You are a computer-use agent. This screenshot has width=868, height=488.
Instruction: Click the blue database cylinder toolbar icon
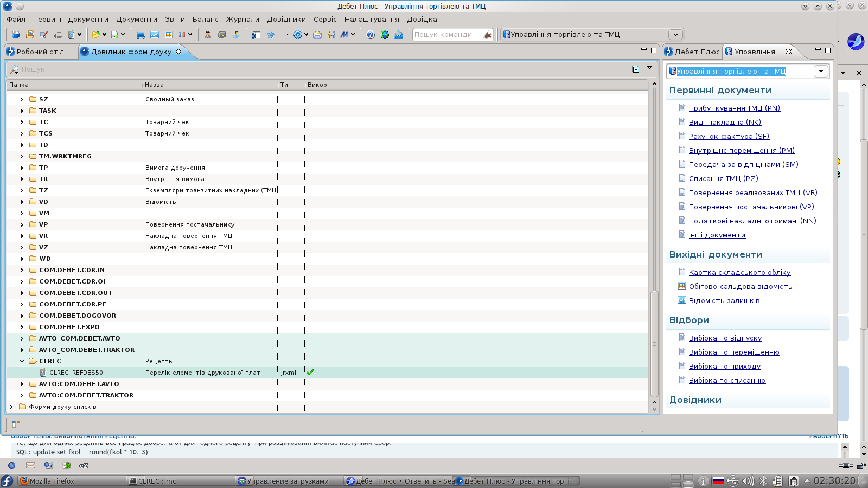(x=16, y=35)
